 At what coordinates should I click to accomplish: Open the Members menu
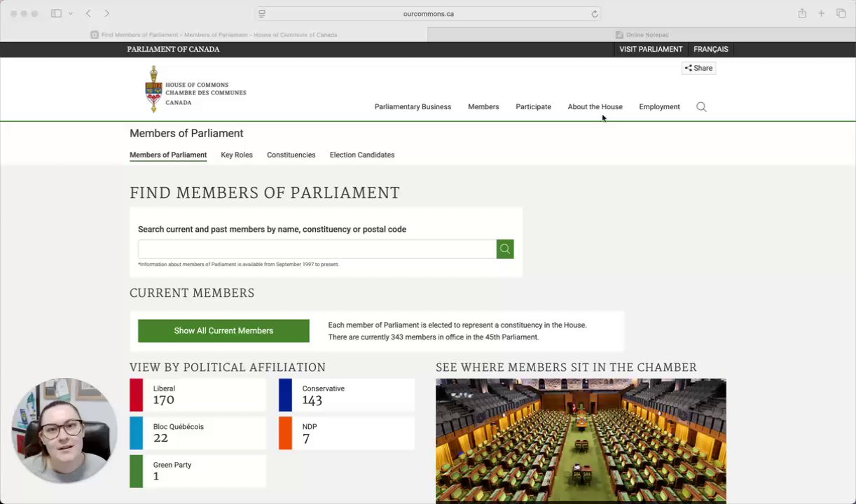pyautogui.click(x=483, y=106)
